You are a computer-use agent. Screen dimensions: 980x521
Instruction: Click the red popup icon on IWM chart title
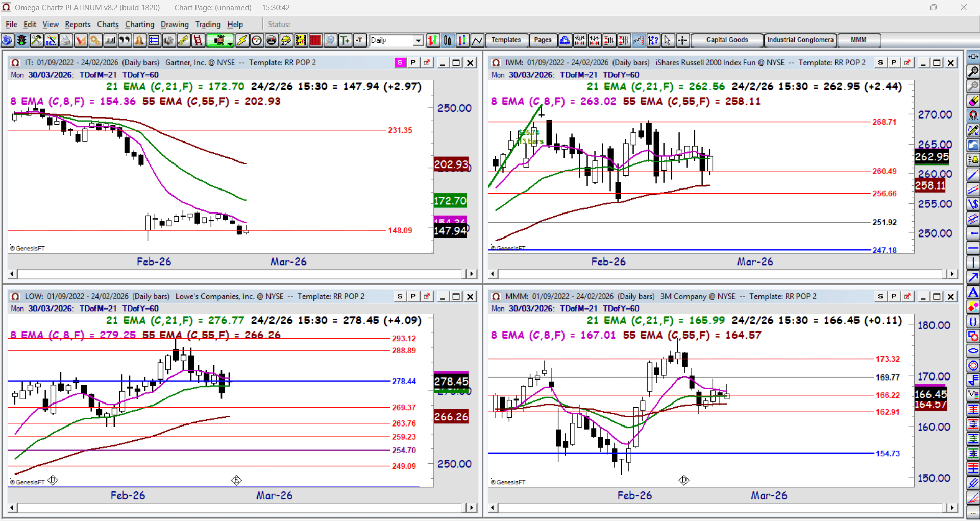click(x=907, y=63)
